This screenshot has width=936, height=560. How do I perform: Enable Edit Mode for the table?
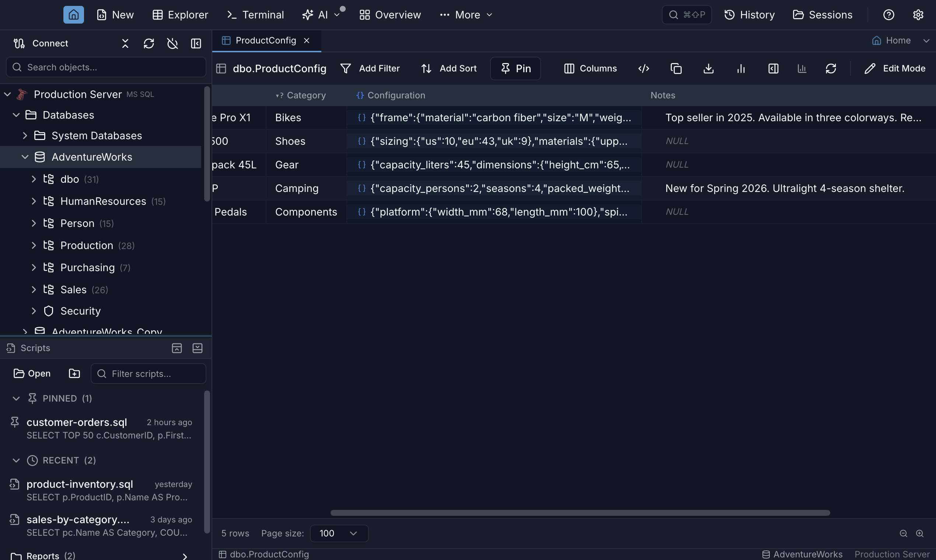coord(894,68)
